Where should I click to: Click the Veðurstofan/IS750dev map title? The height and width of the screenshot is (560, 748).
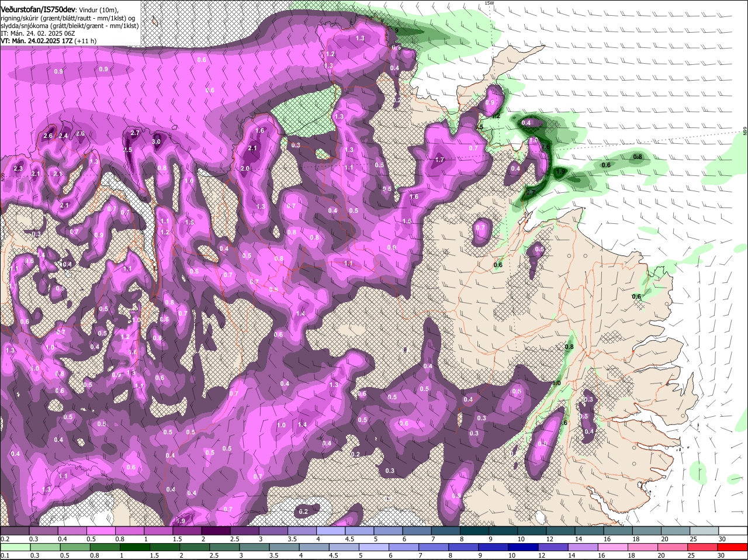pyautogui.click(x=38, y=9)
